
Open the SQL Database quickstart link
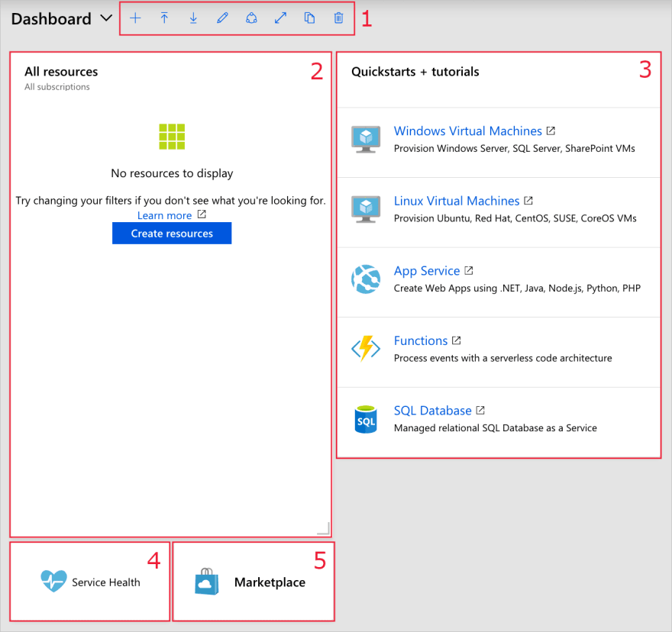click(433, 411)
